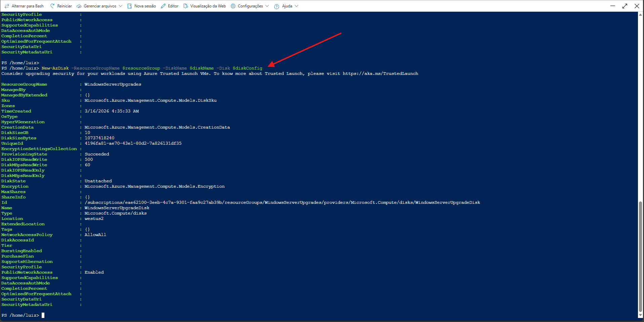Click the terminal vertical scrollbar thumb

tap(641, 257)
